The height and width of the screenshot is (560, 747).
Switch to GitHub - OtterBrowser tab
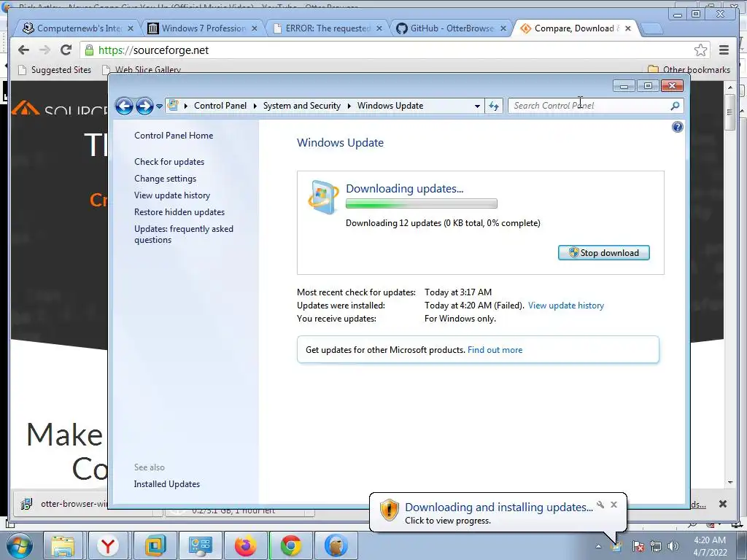pos(452,28)
